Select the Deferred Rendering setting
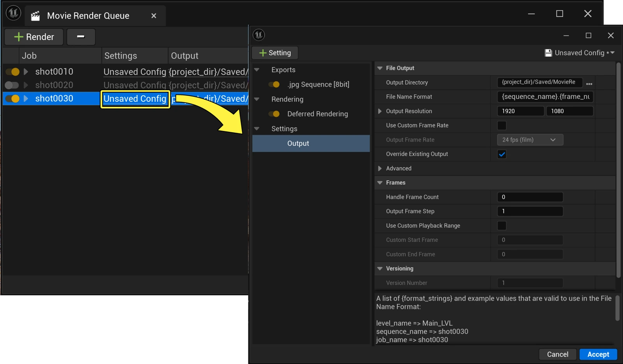The width and height of the screenshot is (623, 364). 317,114
